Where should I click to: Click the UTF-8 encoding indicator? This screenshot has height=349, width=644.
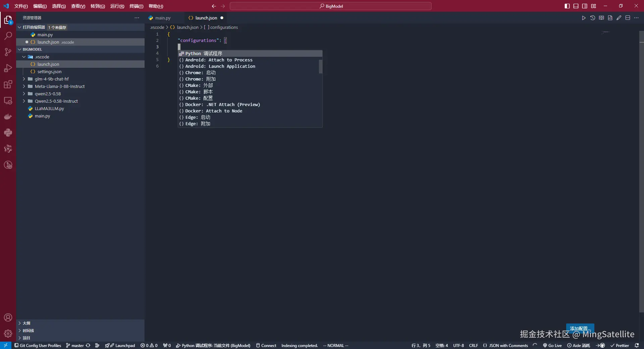click(x=459, y=345)
